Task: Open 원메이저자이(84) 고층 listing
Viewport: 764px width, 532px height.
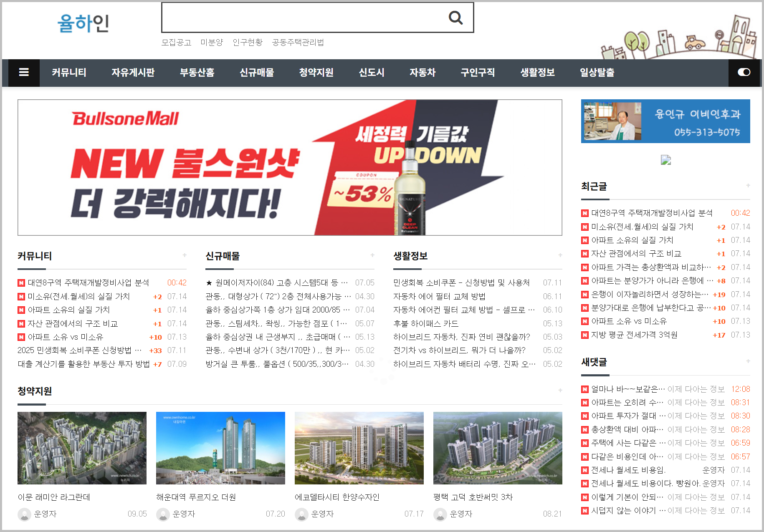Action: [277, 283]
